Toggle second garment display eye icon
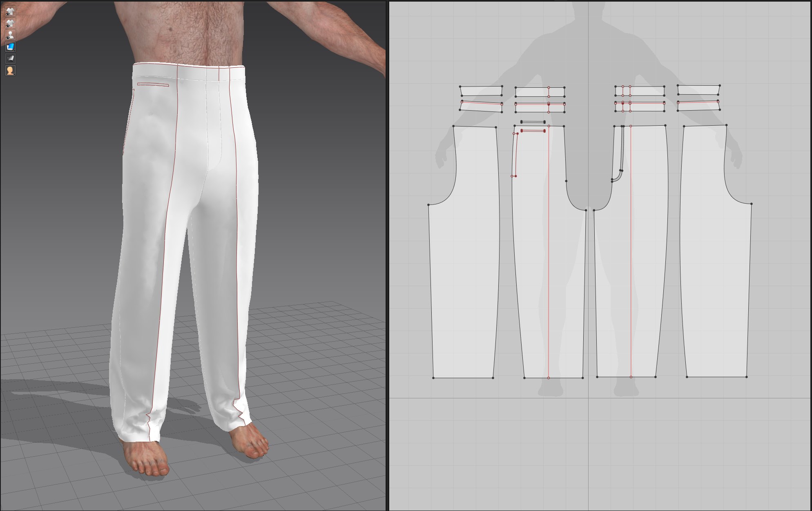Screen dimensions: 812x511 [10, 23]
